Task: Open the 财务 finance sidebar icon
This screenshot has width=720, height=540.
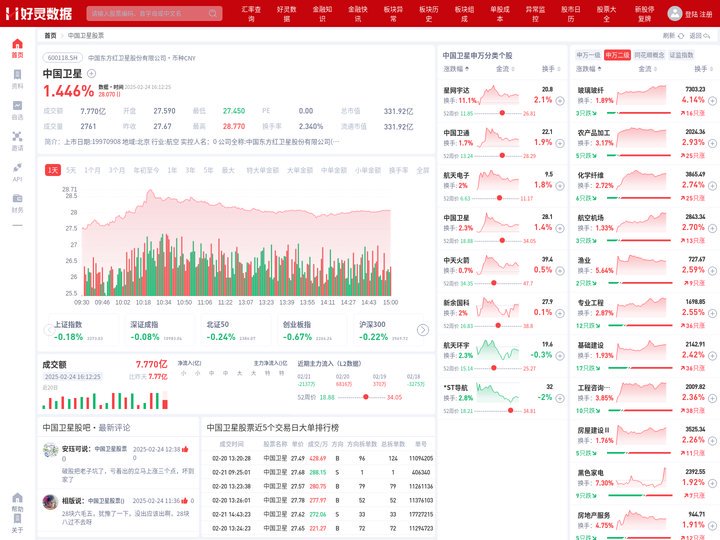Action: pyautogui.click(x=17, y=198)
